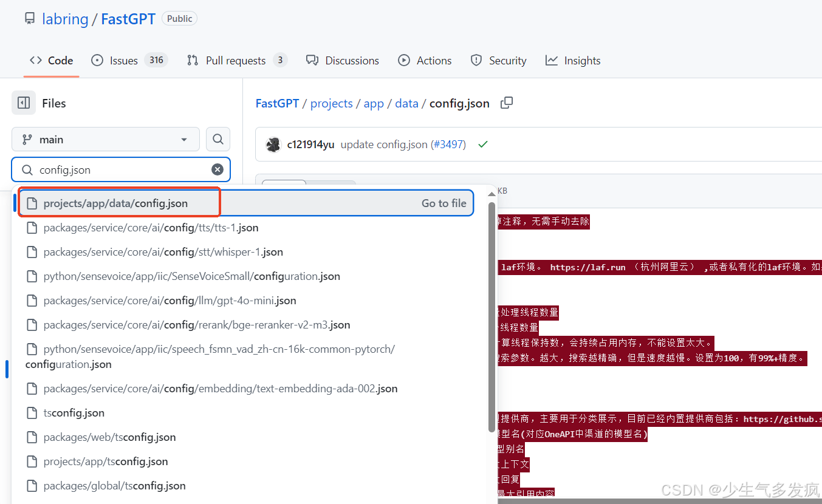Open the c121914yu author link
822x504 pixels.
pos(310,145)
